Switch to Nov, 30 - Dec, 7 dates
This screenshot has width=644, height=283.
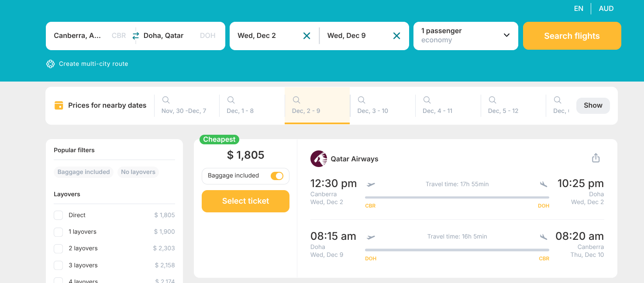click(x=184, y=106)
